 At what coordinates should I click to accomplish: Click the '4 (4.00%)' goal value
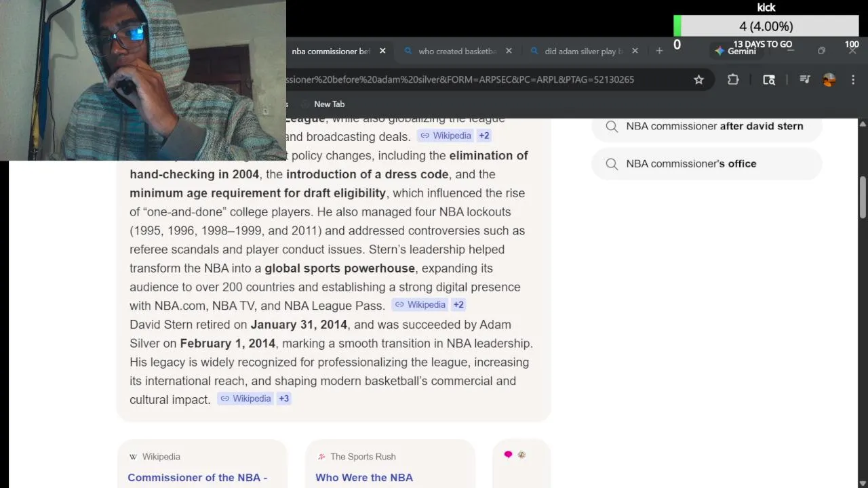click(x=766, y=26)
